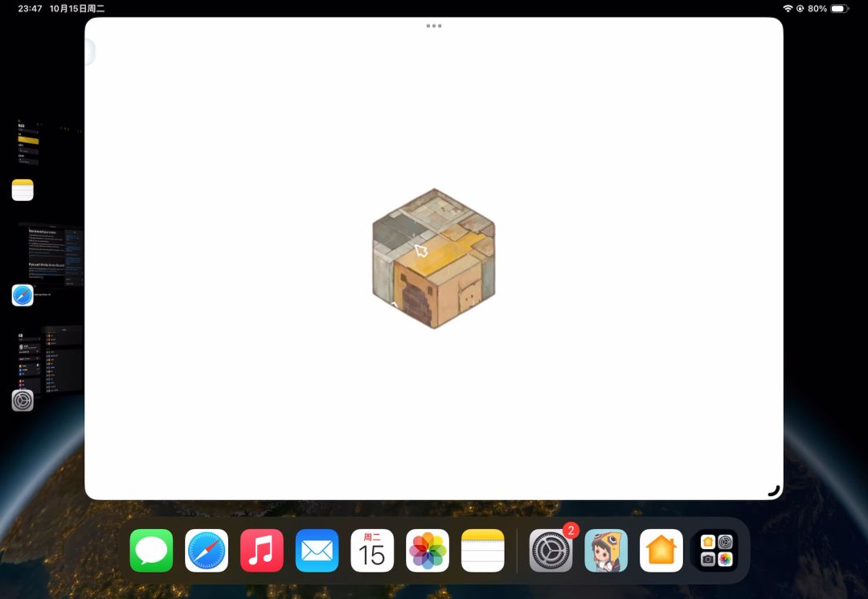Tap the orientation lock status icon
Viewport: 868px width, 599px height.
[800, 8]
